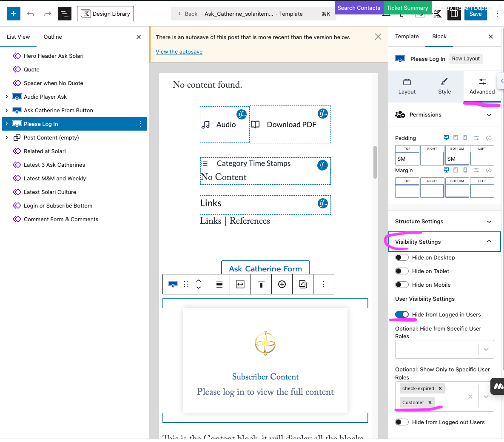Click the undo arrow icon
The height and width of the screenshot is (442, 504).
[x=31, y=14]
